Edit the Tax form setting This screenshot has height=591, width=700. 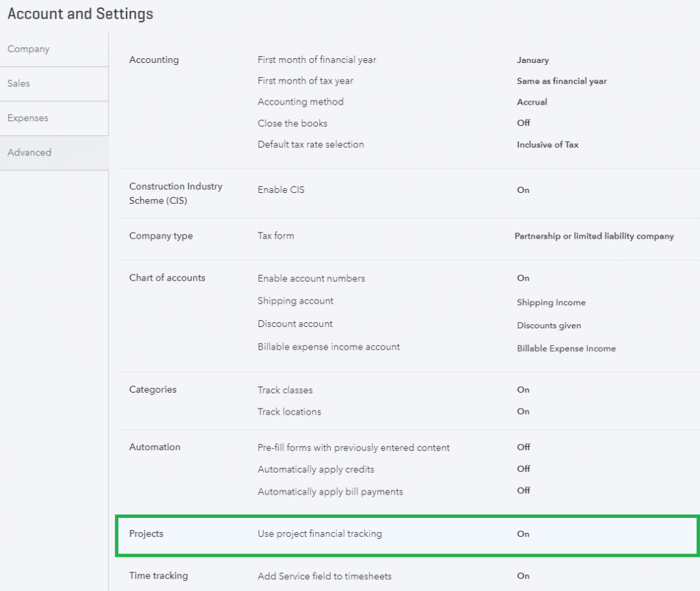coord(275,235)
